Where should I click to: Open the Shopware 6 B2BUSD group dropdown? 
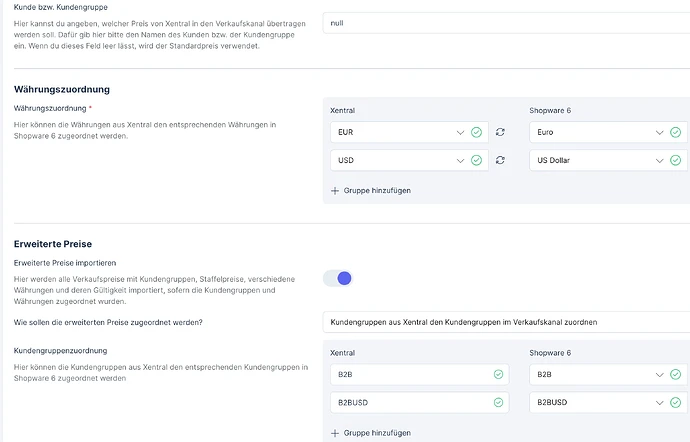coord(608,402)
